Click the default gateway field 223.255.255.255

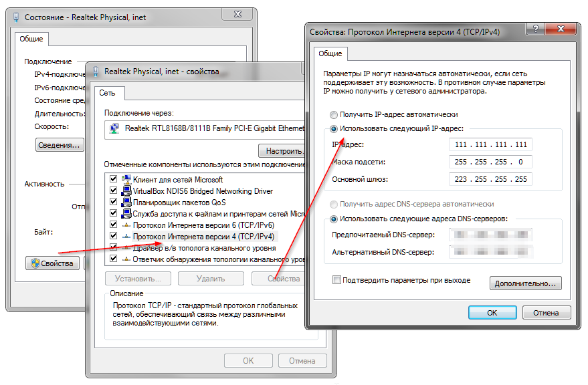pyautogui.click(x=490, y=179)
